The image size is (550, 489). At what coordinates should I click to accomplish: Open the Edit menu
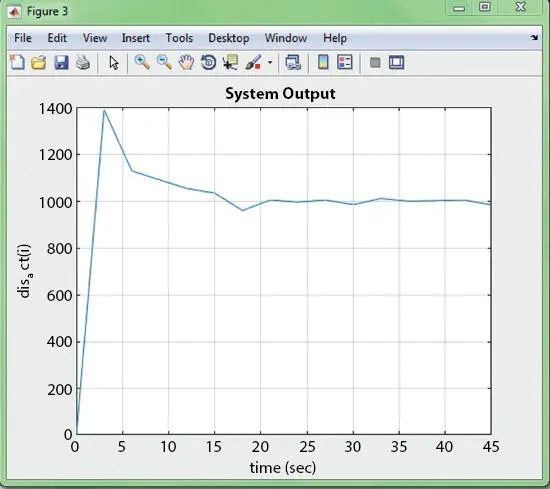pos(57,38)
